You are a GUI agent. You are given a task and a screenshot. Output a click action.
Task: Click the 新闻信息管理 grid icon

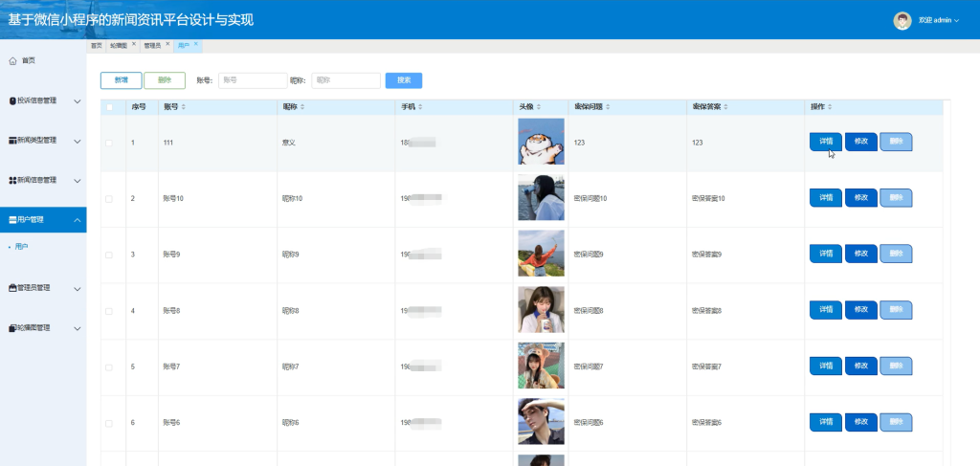point(12,181)
